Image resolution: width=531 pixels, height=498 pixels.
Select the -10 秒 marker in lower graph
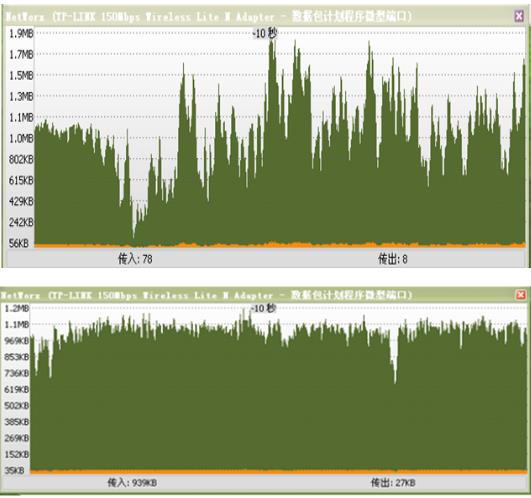click(x=263, y=308)
